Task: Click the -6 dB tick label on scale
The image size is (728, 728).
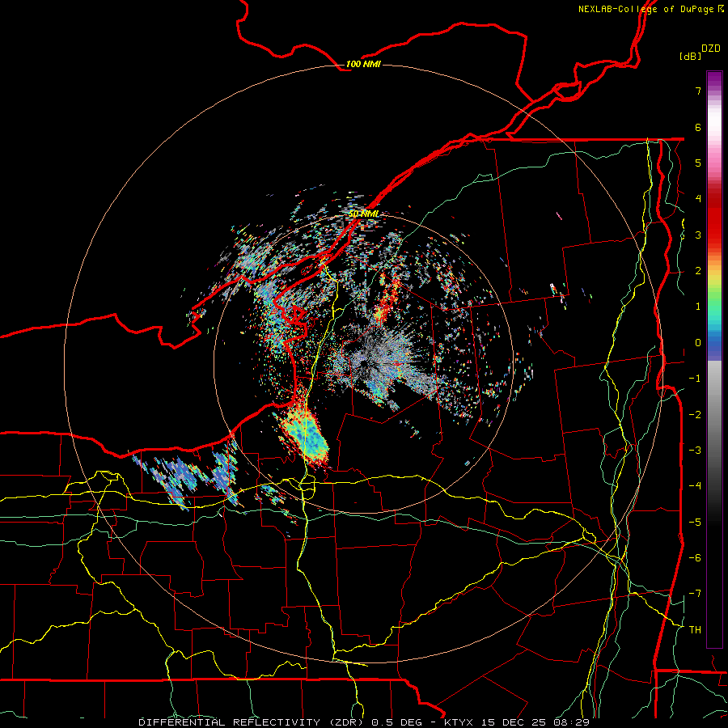Action: 695,558
